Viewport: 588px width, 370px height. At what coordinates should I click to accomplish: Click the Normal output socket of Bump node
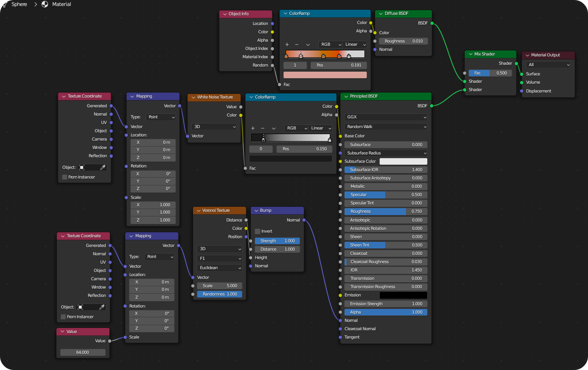304,220
